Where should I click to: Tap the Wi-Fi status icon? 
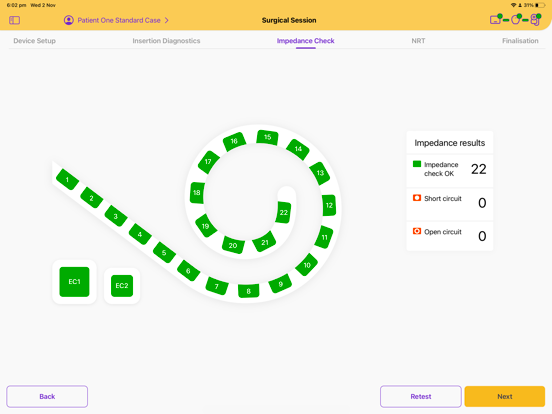513,5
